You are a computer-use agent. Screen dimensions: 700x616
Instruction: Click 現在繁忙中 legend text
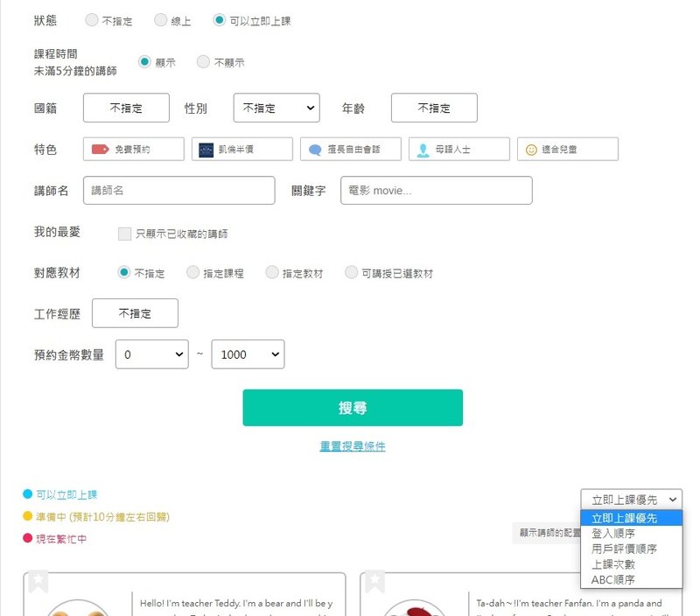(x=61, y=539)
